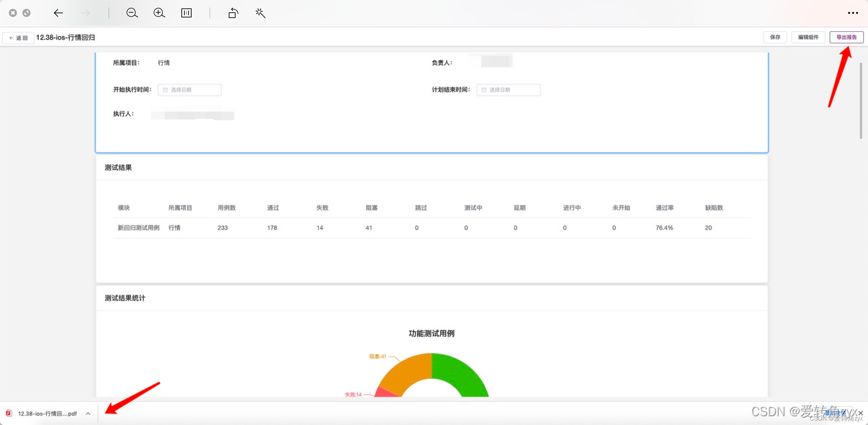The image size is (868, 425).
Task: Click the defect count value 20
Action: (708, 228)
